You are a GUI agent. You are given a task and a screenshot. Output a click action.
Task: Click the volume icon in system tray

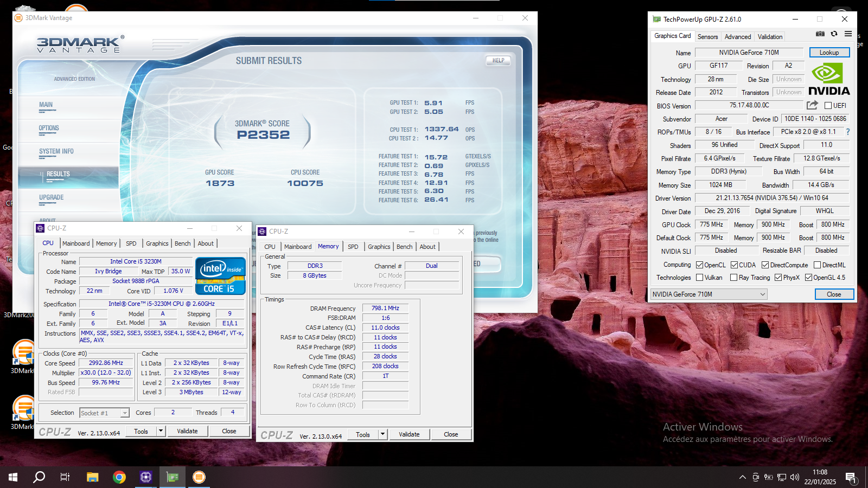click(x=795, y=477)
